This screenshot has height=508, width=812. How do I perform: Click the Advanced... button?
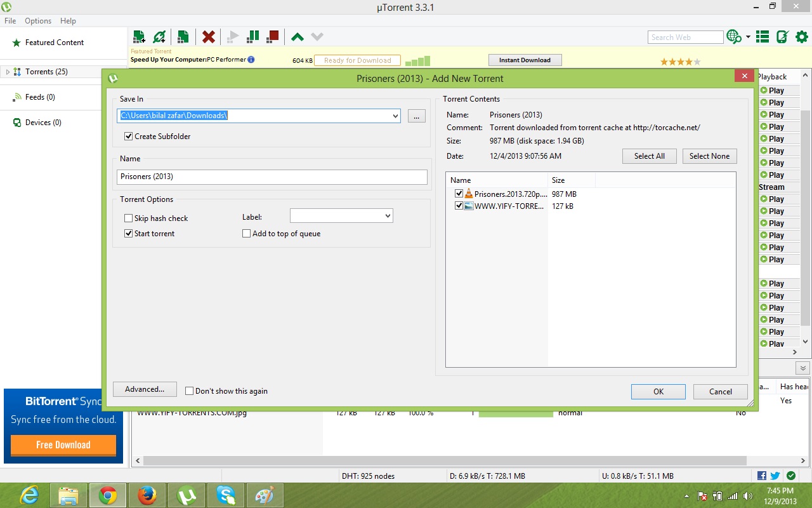(x=145, y=389)
